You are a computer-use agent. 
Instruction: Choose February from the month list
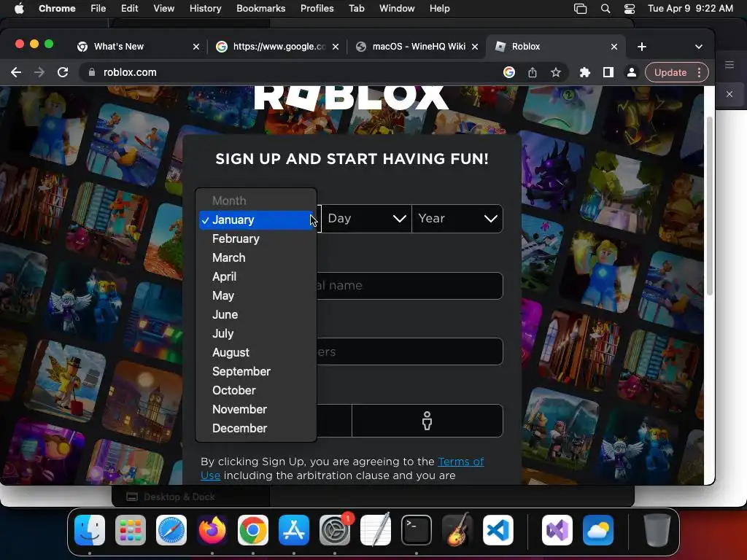pos(256,238)
